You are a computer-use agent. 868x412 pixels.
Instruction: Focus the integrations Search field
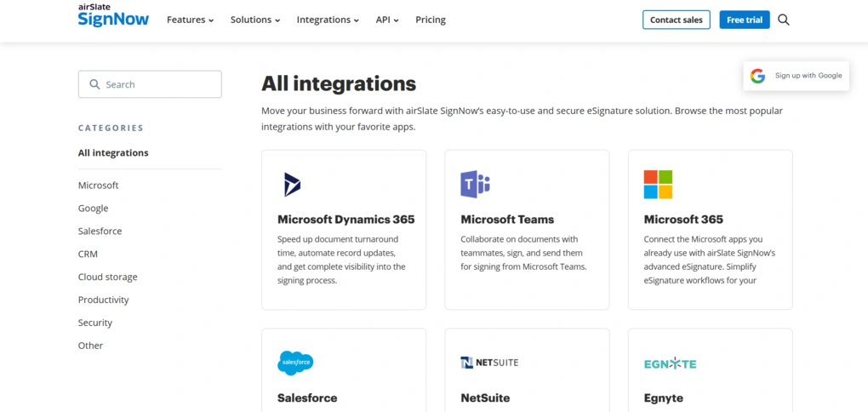(150, 84)
